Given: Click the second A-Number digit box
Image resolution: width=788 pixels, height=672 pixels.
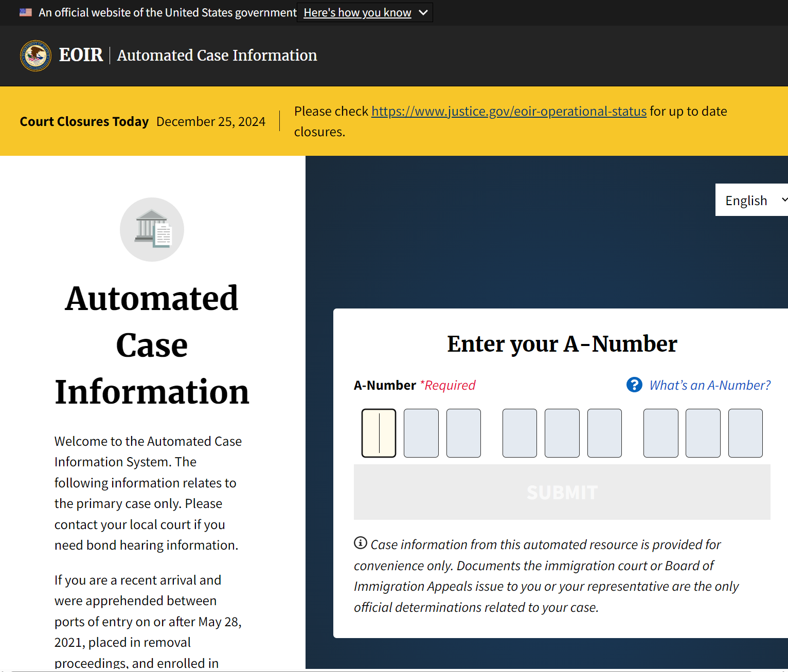Looking at the screenshot, I should pyautogui.click(x=421, y=433).
